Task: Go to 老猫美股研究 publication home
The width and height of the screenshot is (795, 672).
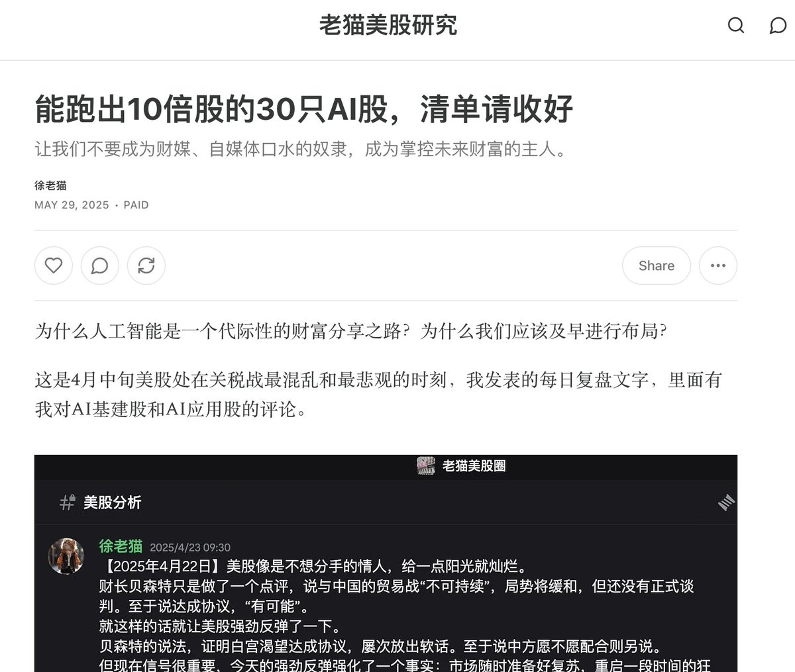Action: [388, 26]
